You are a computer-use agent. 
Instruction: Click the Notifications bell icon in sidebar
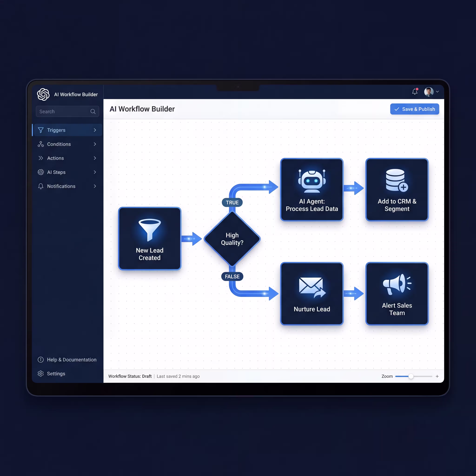(41, 186)
